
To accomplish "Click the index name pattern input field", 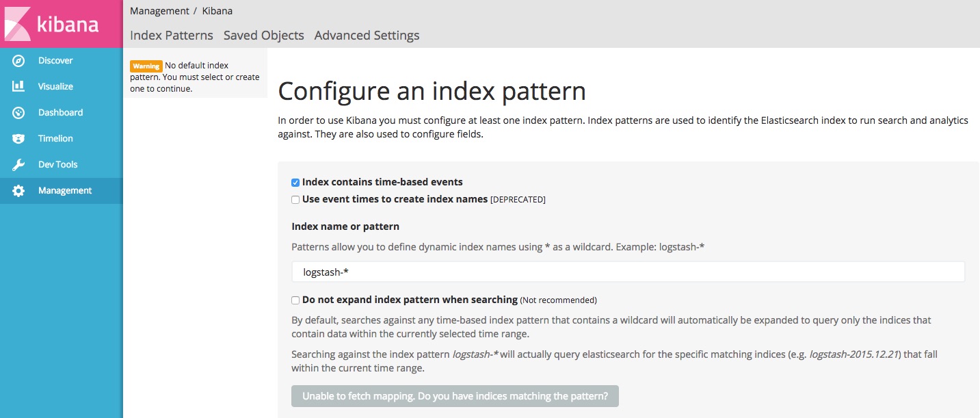I will 628,272.
